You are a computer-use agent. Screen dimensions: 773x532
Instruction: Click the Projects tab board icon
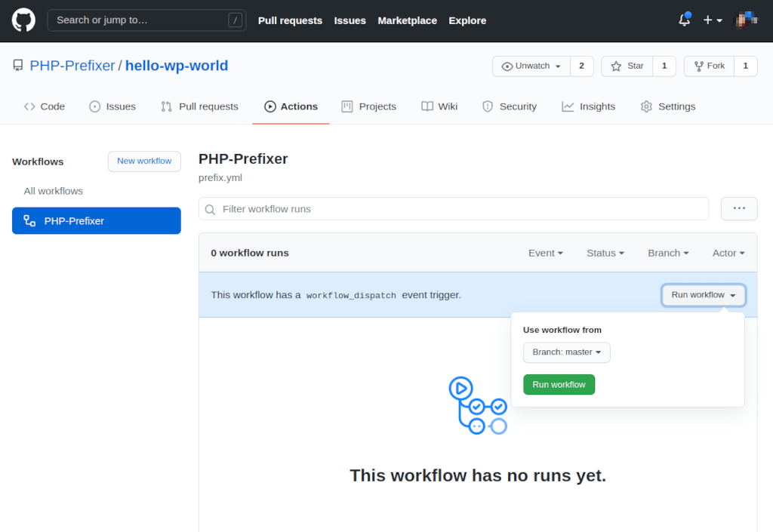coord(347,106)
